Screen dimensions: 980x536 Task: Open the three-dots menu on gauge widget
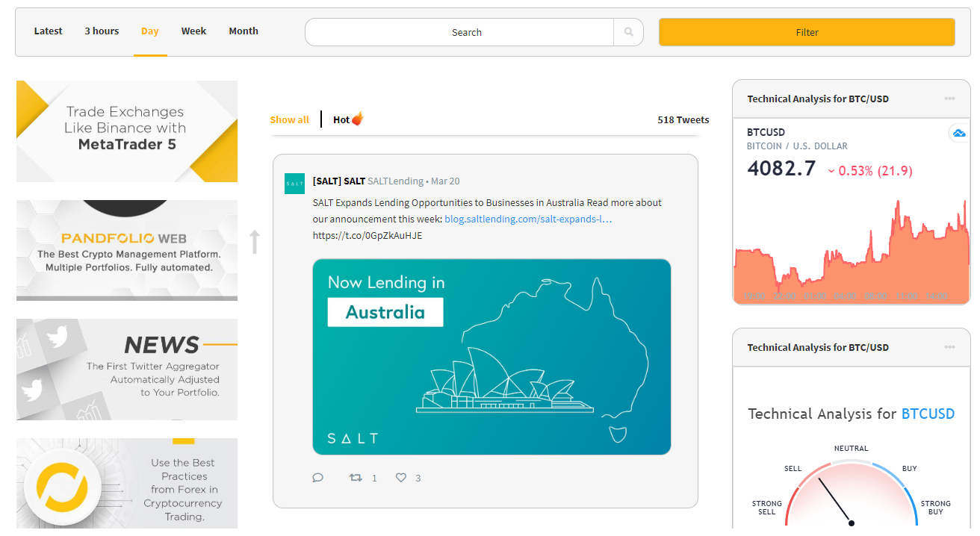click(x=949, y=347)
